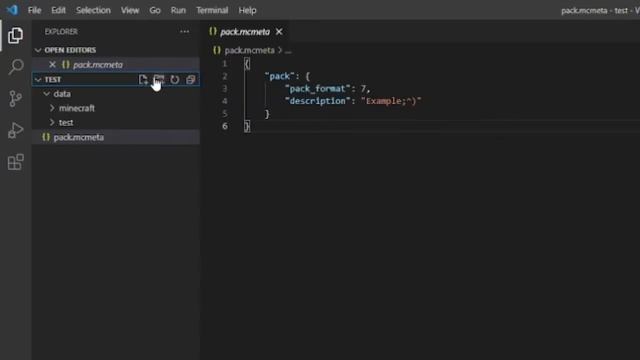Click pack.mcmeta in the breadcrumb
This screenshot has width=640, height=360.
pyautogui.click(x=249, y=50)
